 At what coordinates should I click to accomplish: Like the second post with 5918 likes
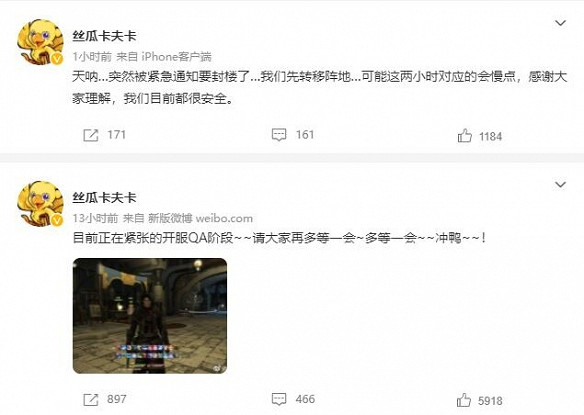pos(464,400)
